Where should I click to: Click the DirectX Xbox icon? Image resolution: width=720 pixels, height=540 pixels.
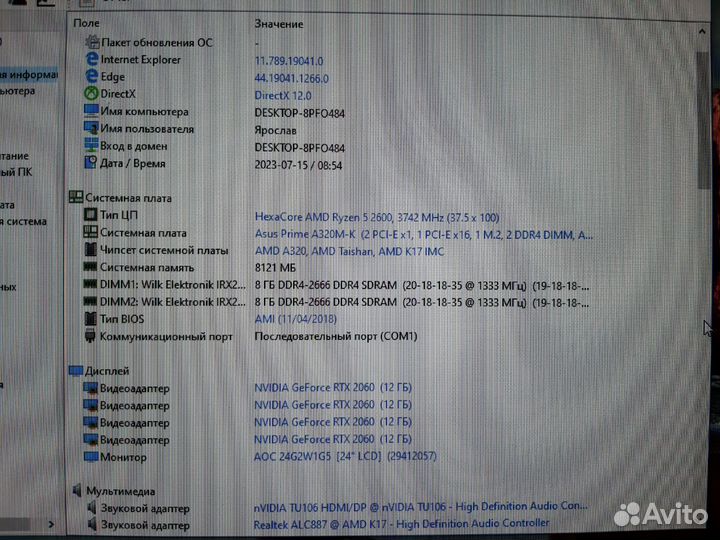[91, 94]
